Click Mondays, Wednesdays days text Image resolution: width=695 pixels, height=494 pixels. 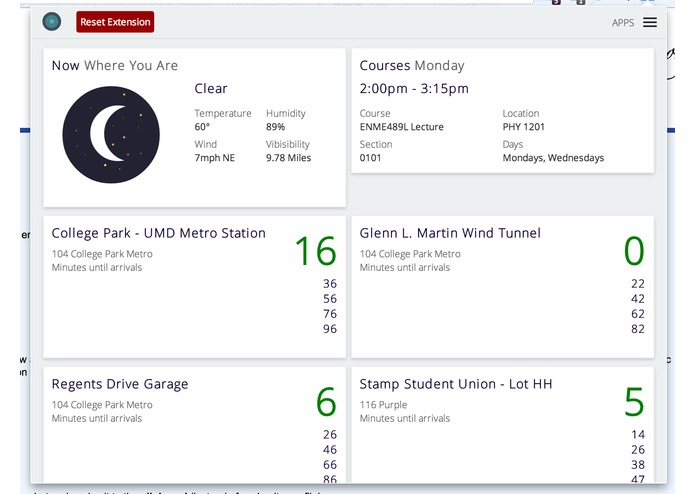553,158
